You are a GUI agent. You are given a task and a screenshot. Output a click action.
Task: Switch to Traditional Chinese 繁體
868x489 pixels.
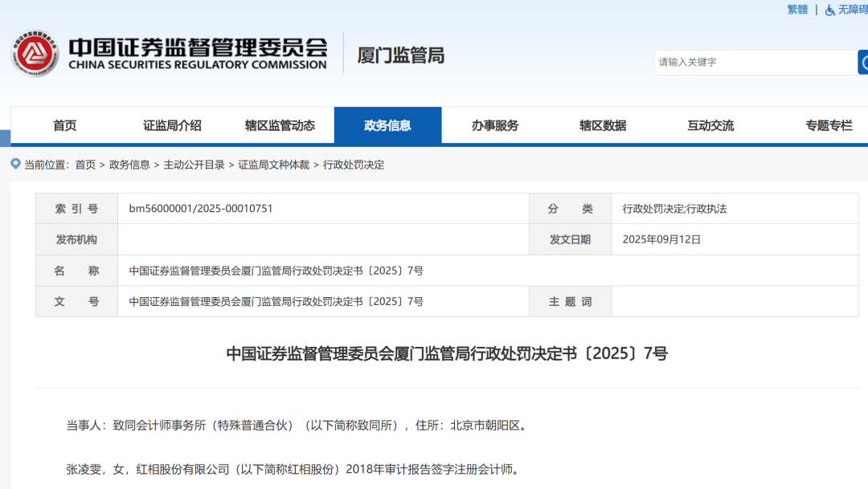[x=798, y=10]
